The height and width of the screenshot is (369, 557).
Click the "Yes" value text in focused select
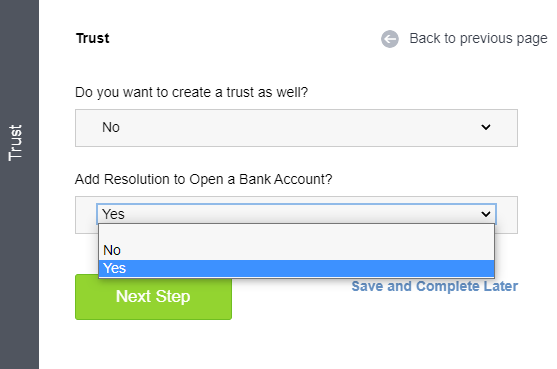pos(113,214)
